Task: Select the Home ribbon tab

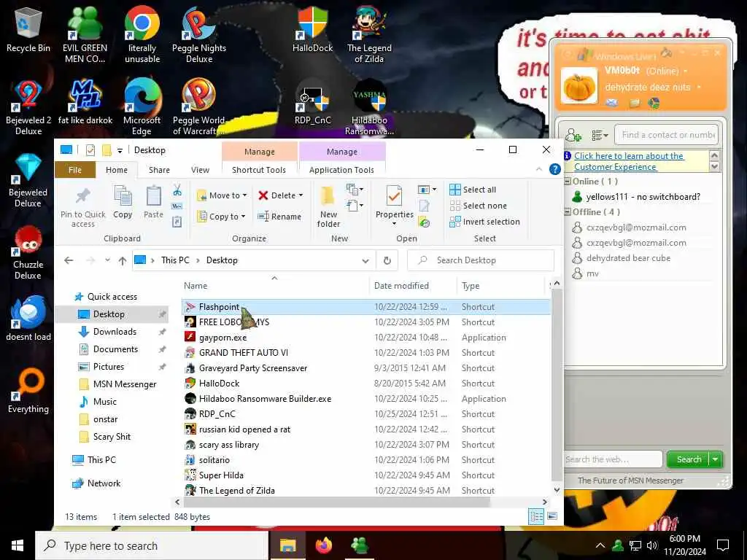Action: click(x=116, y=169)
